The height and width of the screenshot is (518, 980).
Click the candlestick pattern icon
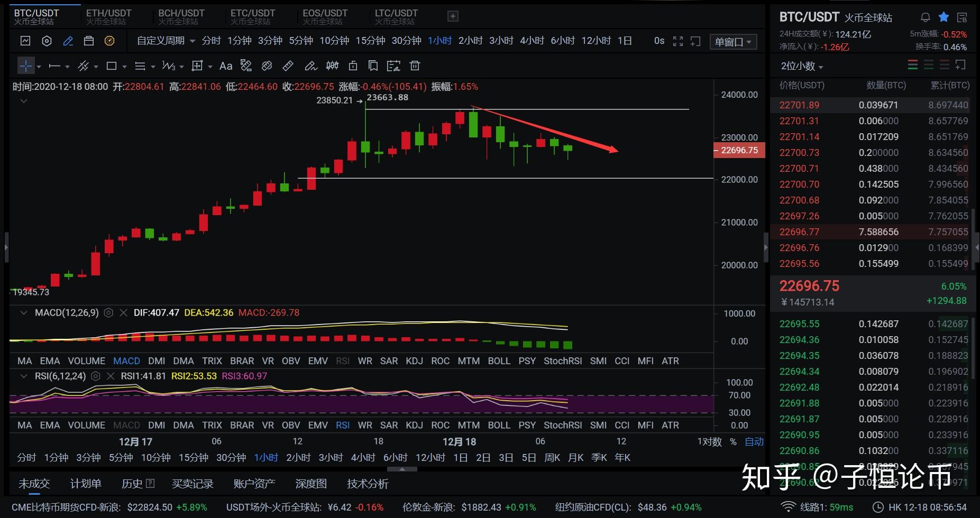pos(332,66)
